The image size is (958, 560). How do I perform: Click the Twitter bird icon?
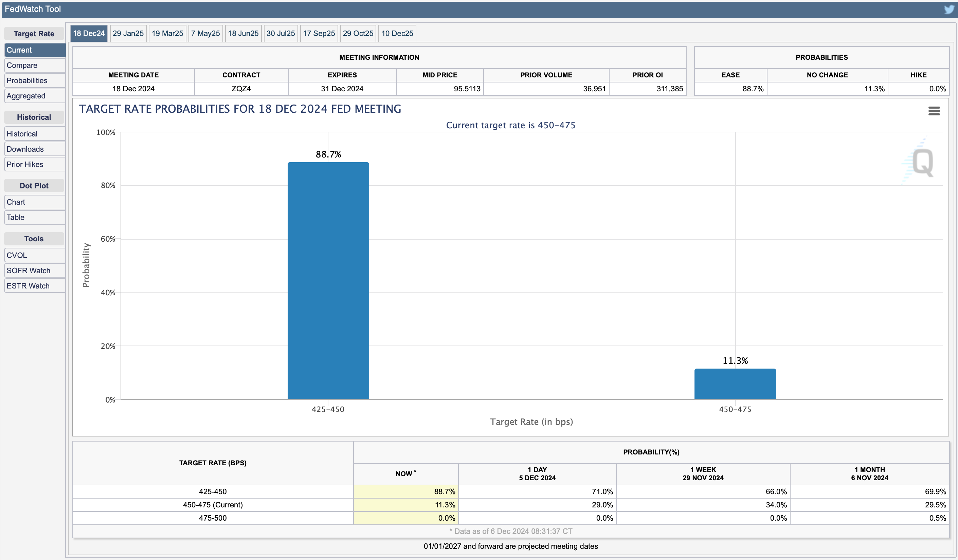948,9
